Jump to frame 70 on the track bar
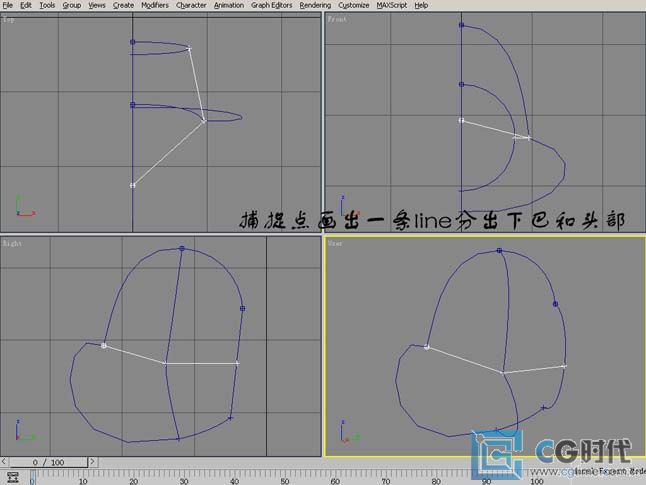 coord(385,480)
